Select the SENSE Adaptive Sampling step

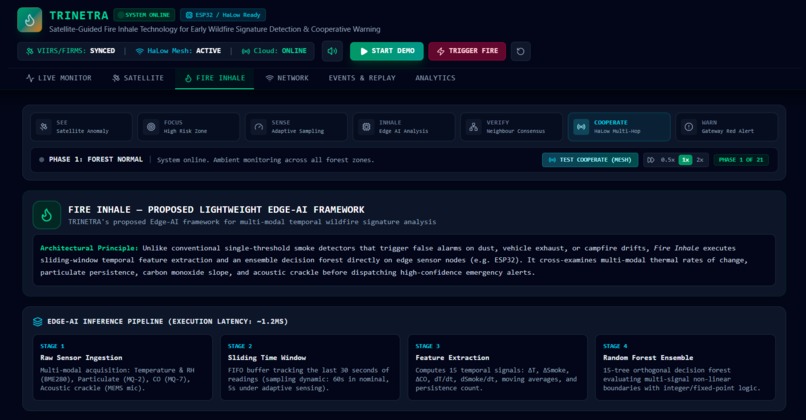pyautogui.click(x=296, y=126)
